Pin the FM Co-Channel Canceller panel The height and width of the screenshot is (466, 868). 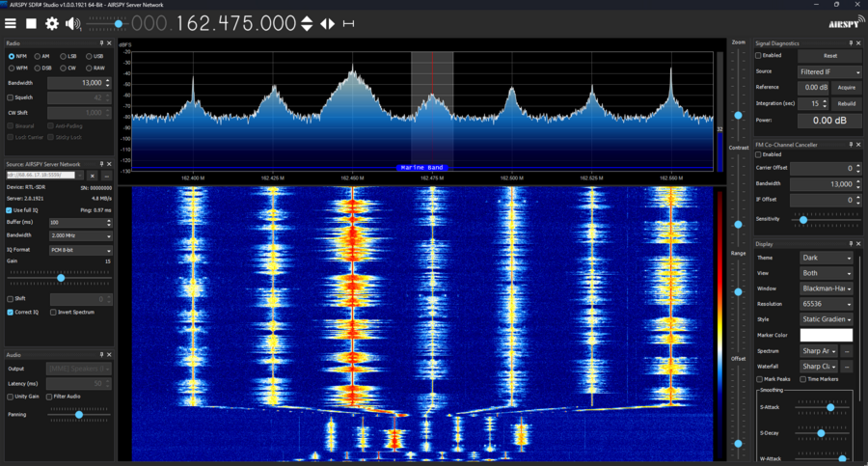(851, 145)
